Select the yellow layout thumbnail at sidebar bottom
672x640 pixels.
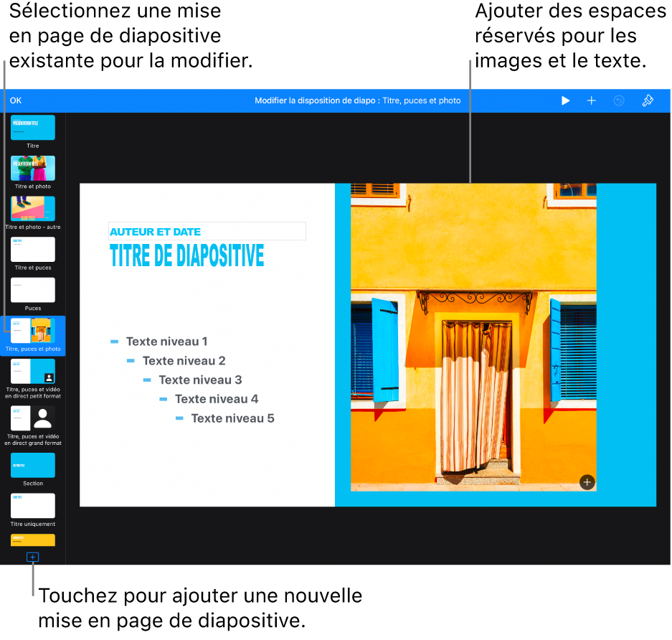[33, 540]
